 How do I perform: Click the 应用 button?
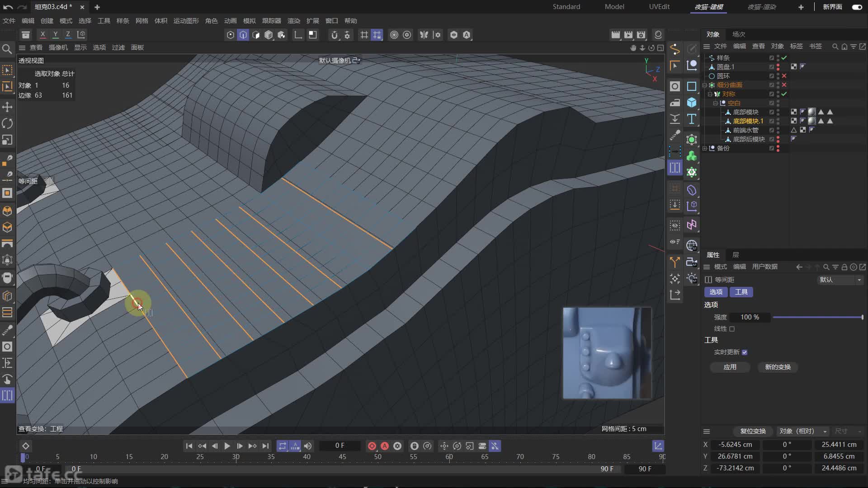pyautogui.click(x=730, y=367)
